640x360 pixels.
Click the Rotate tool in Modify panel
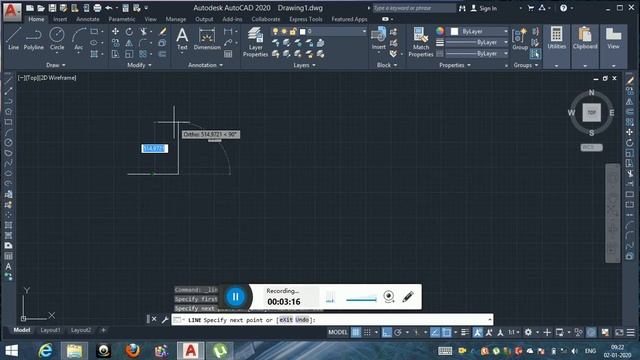(129, 31)
